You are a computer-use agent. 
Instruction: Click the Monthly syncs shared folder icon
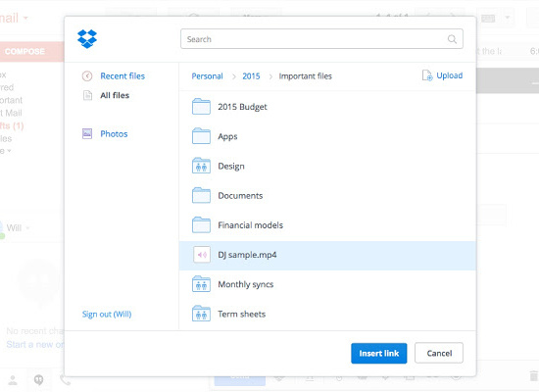tap(201, 284)
